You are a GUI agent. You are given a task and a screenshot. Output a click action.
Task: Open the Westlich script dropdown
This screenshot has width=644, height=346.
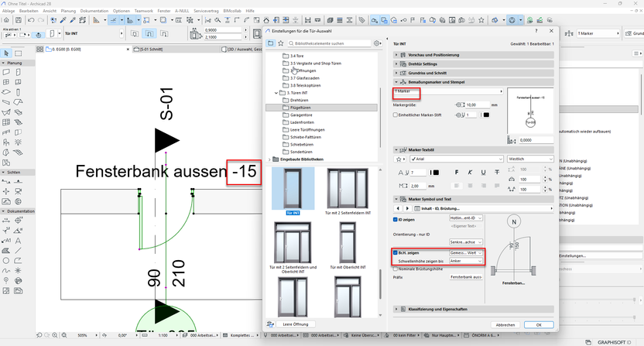pyautogui.click(x=530, y=159)
